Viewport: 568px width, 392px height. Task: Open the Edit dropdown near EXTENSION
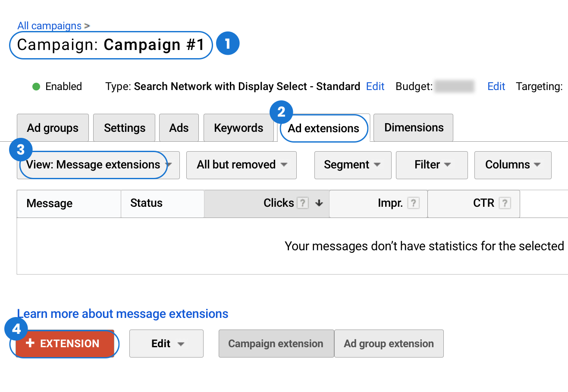166,343
